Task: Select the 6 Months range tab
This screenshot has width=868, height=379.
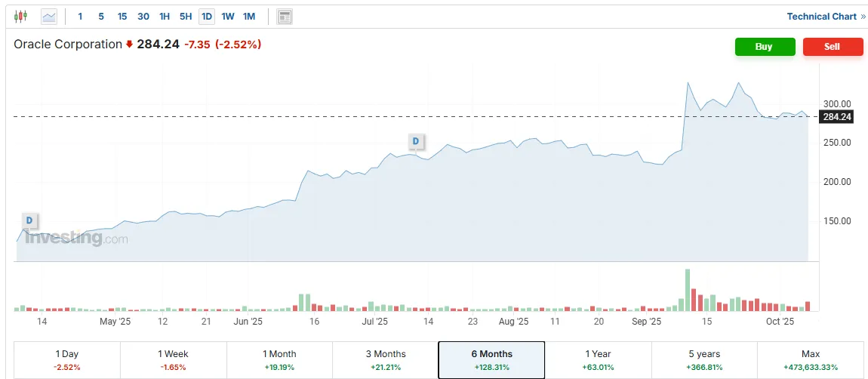Action: click(x=491, y=359)
